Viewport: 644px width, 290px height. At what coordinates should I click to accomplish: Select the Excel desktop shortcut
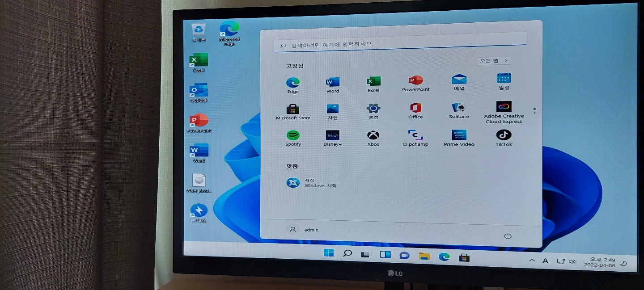tap(199, 63)
